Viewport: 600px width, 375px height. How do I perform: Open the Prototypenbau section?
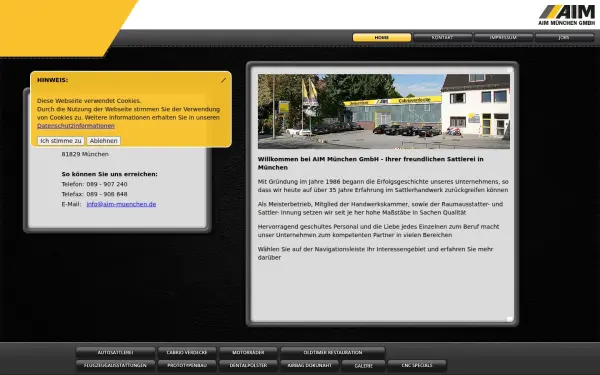coord(187,365)
